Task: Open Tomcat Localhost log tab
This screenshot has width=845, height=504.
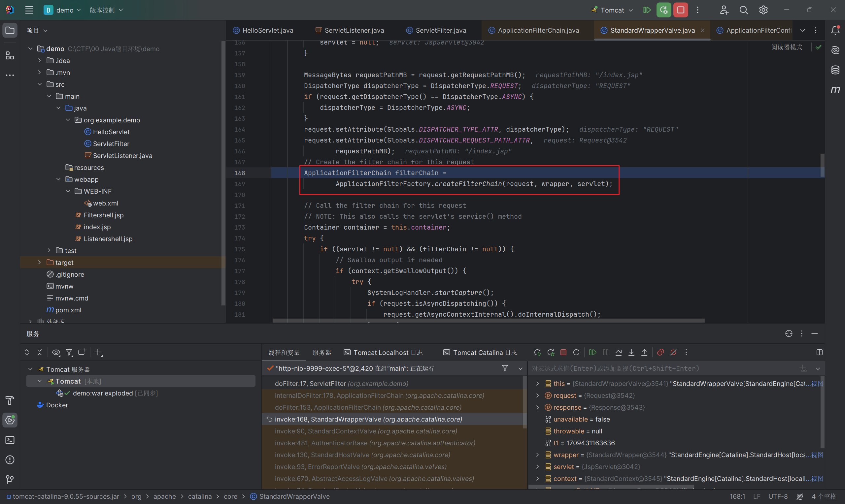Action: pos(383,353)
